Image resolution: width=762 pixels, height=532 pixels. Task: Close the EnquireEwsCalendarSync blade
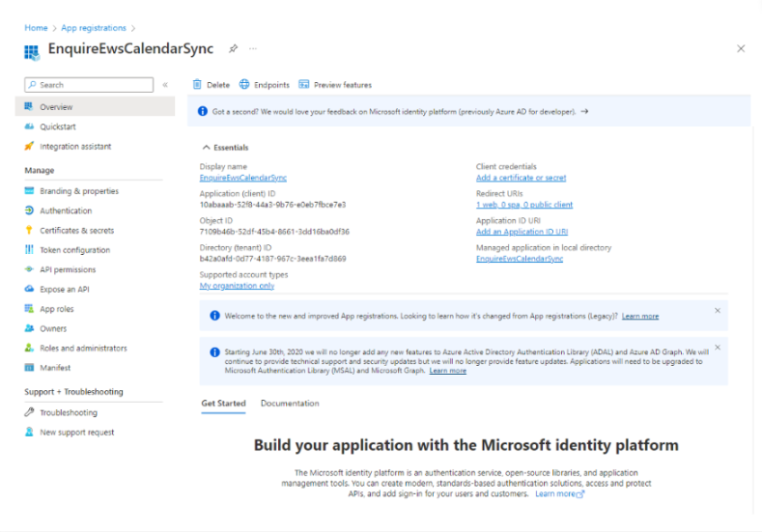point(741,48)
